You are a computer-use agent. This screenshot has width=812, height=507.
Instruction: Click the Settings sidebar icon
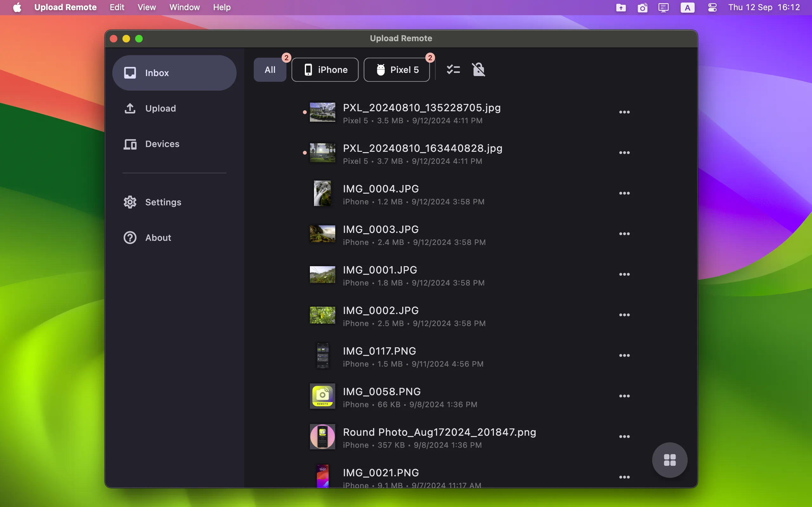[129, 202]
